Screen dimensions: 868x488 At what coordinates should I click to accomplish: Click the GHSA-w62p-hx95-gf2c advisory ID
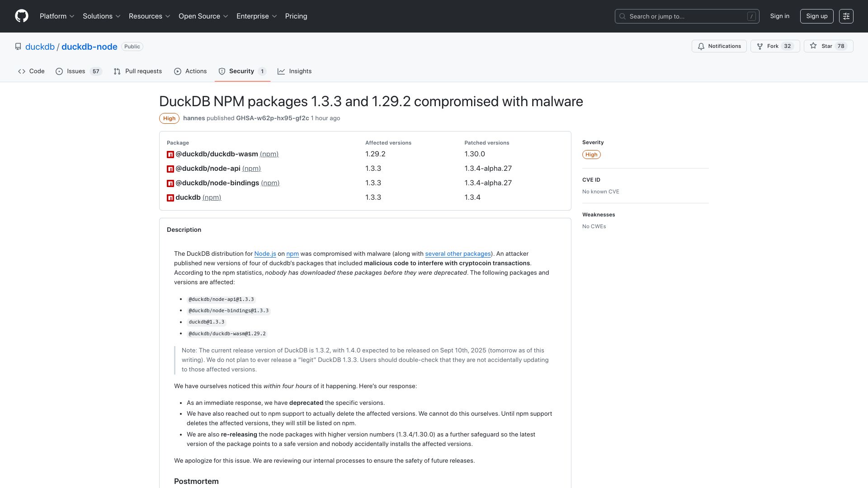point(273,118)
